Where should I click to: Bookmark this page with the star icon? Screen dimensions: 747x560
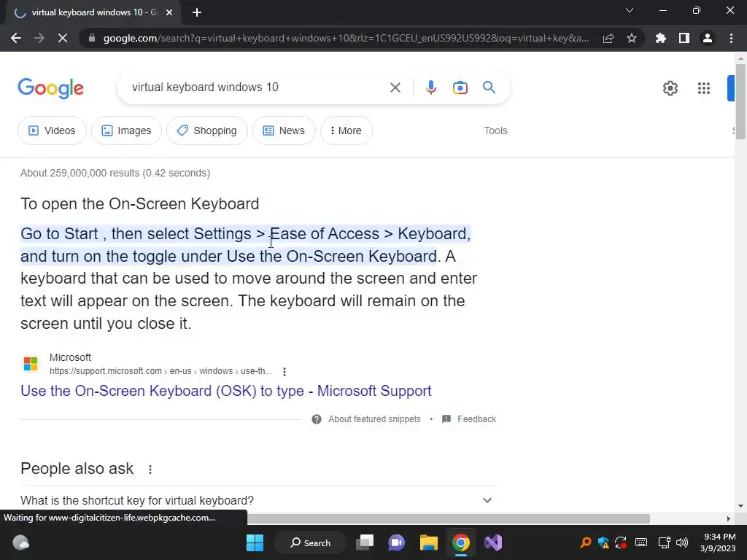click(632, 38)
